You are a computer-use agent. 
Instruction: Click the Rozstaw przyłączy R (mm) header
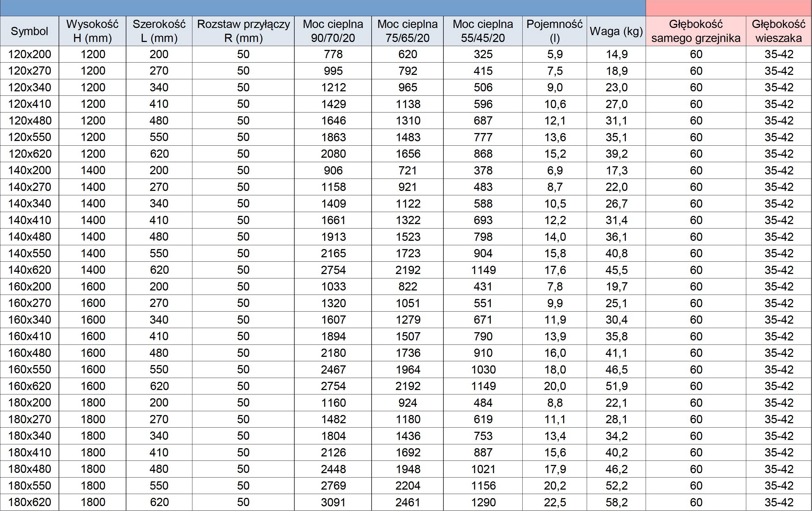tap(243, 31)
